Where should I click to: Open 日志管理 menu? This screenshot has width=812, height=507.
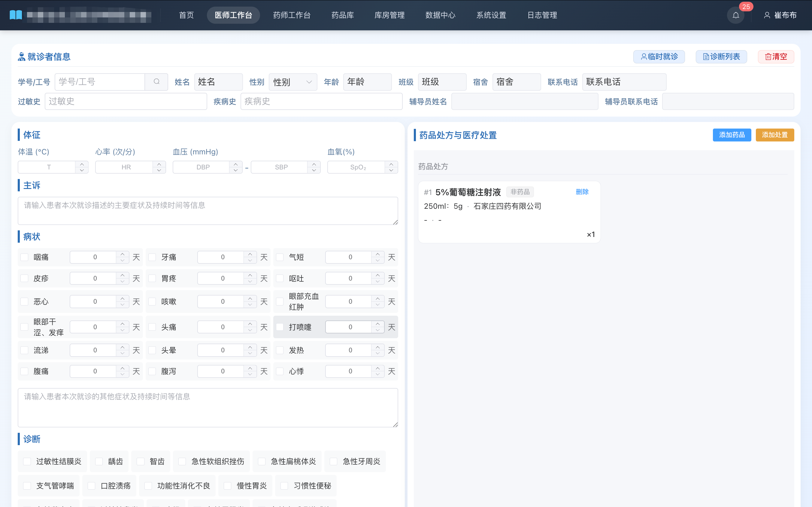[542, 15]
